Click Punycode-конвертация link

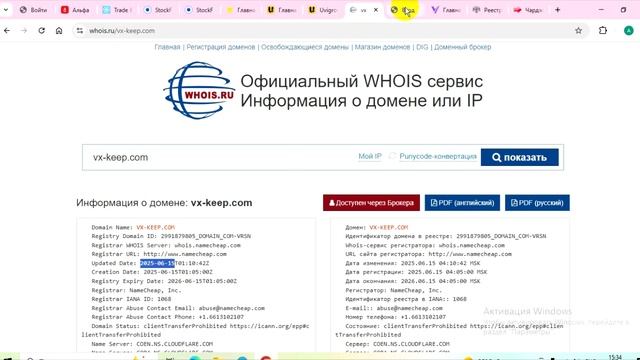click(x=438, y=156)
